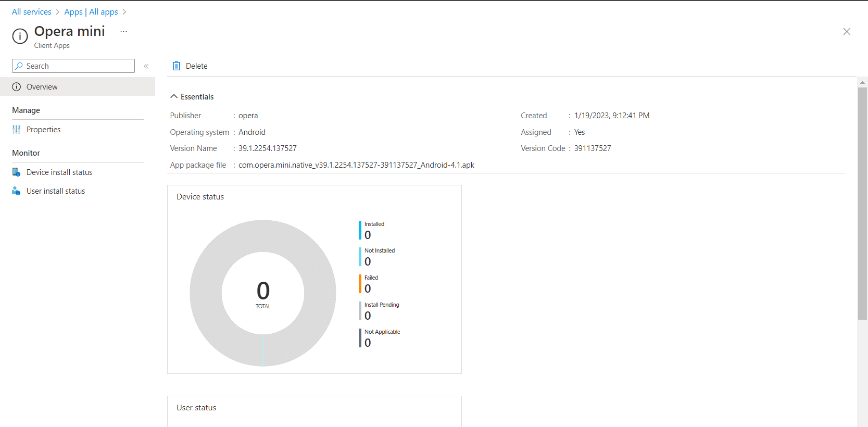Click the Install Pending count label
This screenshot has width=868, height=427.
coord(382,305)
